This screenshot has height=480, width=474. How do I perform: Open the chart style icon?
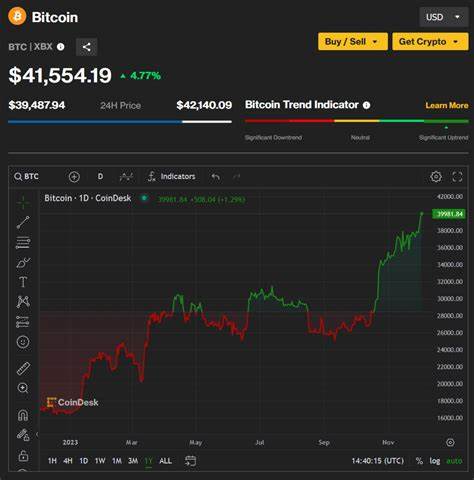[126, 177]
